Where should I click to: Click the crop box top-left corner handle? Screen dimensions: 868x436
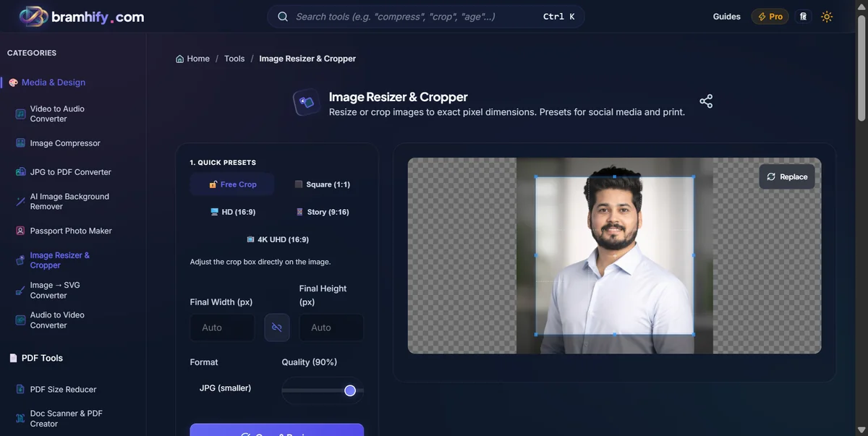(536, 176)
